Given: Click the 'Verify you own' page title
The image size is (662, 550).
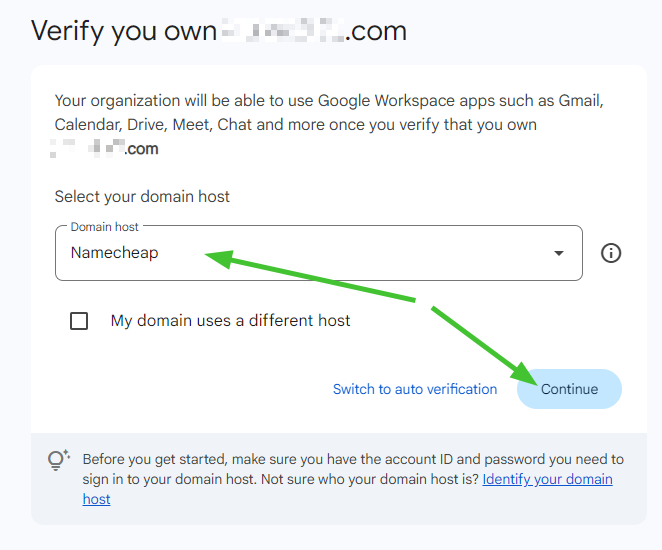Looking at the screenshot, I should [124, 30].
